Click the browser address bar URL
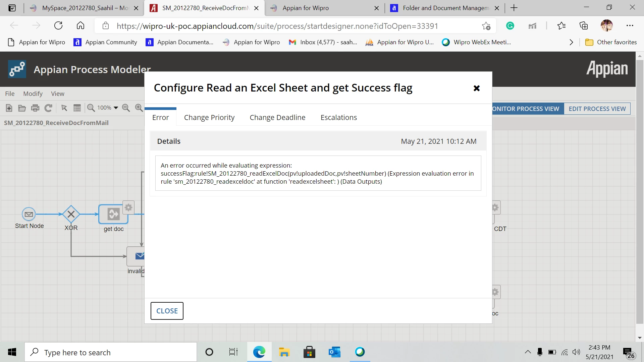Screen dimensions: 644x362 pyautogui.click(x=277, y=26)
